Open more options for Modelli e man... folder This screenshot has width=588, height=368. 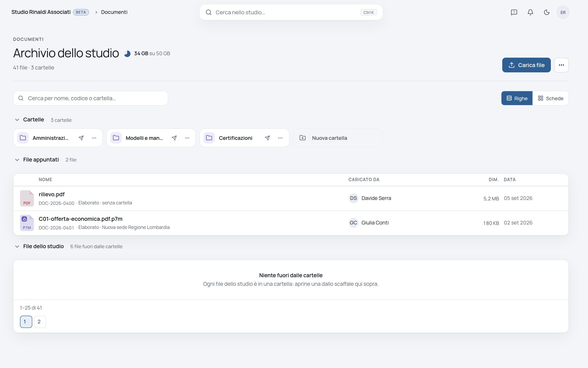tap(187, 138)
